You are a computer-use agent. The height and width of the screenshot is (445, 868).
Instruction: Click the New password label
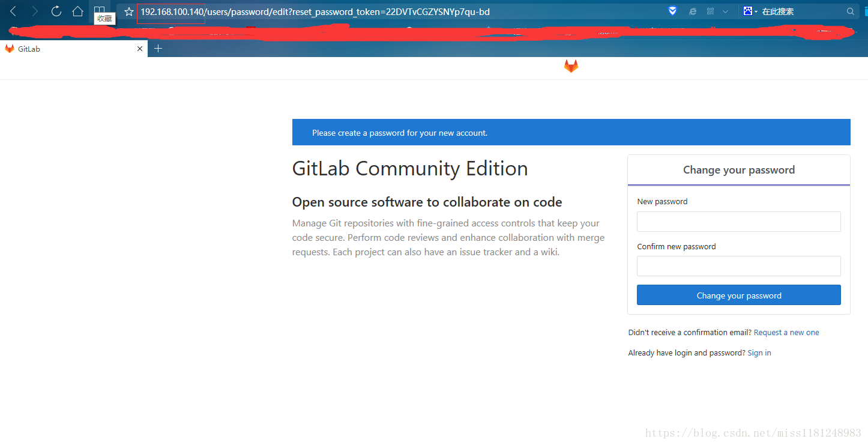[x=662, y=201]
